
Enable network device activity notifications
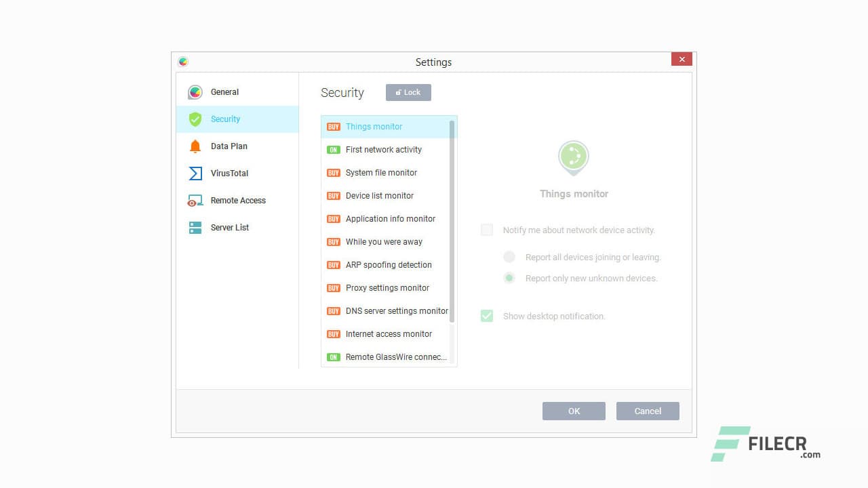(x=486, y=230)
